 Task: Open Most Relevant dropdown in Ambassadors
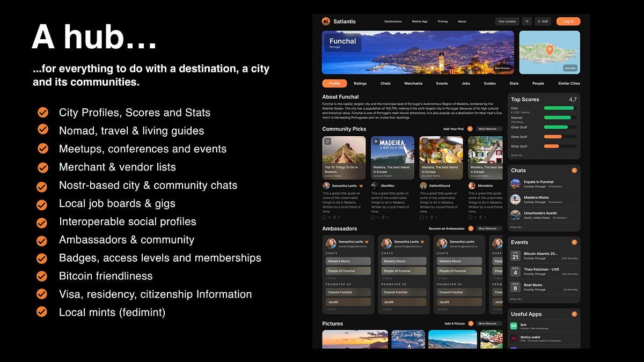[489, 228]
